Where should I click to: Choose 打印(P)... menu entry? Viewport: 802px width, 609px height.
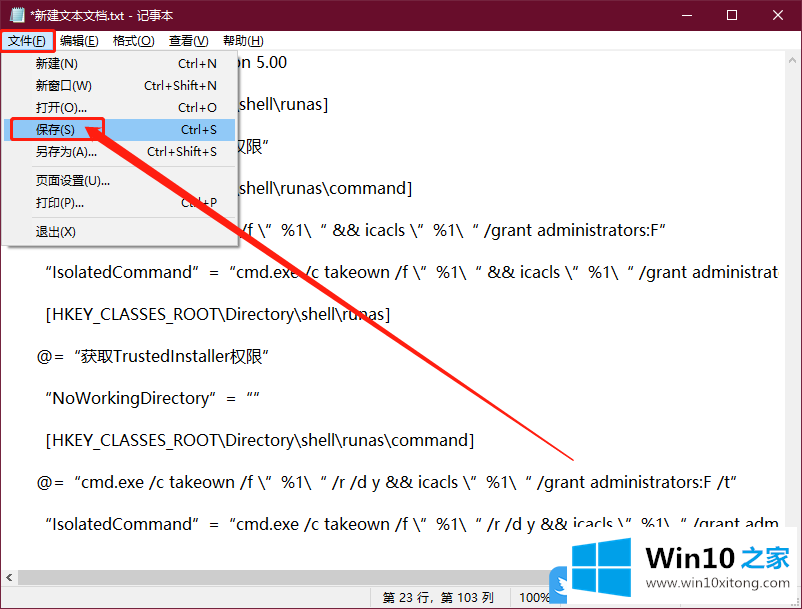click(120, 203)
